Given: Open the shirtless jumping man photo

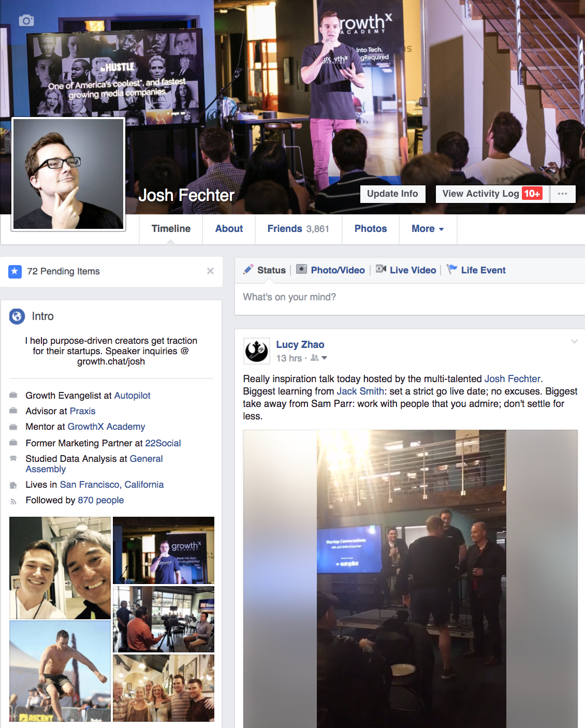Looking at the screenshot, I should click(60, 671).
